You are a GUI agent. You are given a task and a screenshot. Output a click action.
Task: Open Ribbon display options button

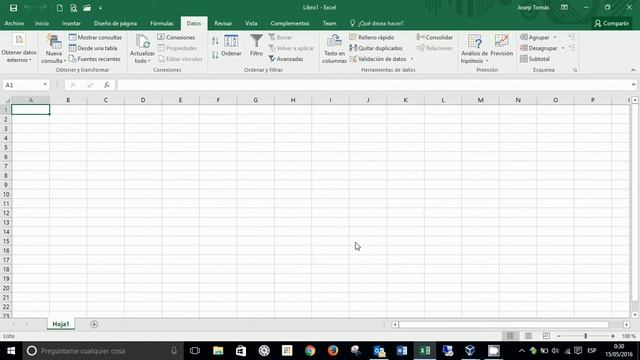[564, 8]
